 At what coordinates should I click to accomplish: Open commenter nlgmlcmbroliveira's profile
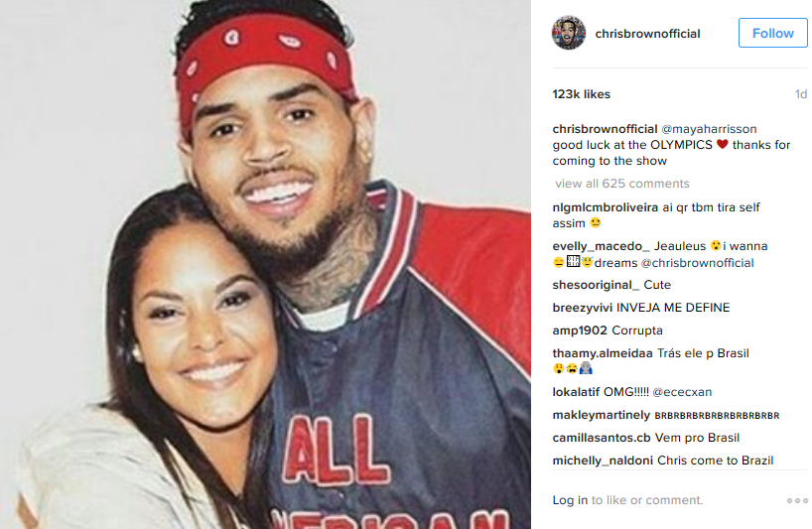pyautogui.click(x=605, y=207)
